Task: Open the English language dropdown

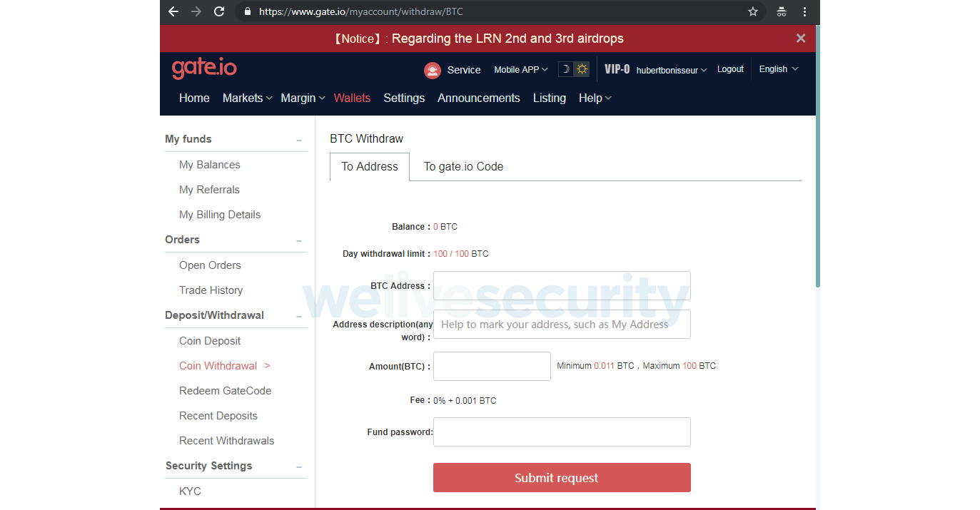Action: click(x=779, y=69)
